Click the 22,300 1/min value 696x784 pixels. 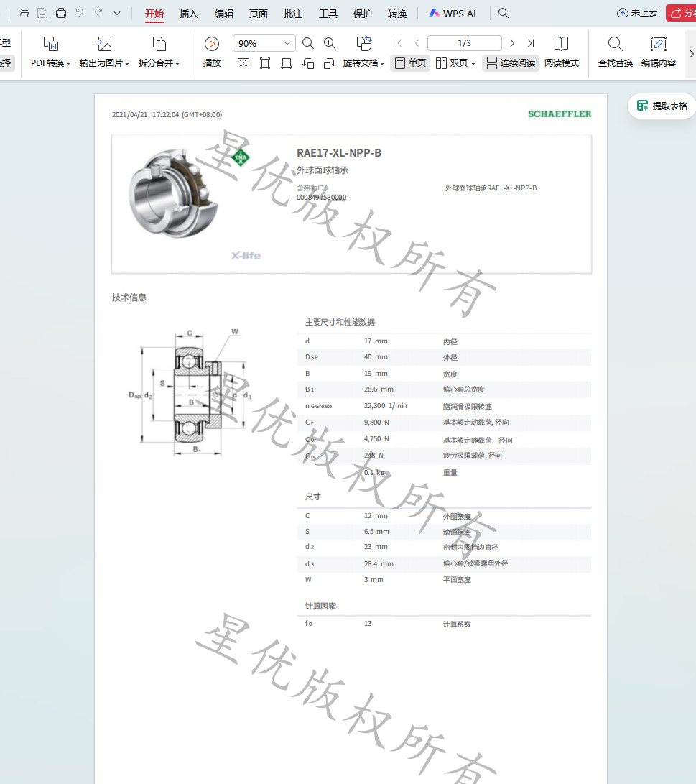[385, 406]
